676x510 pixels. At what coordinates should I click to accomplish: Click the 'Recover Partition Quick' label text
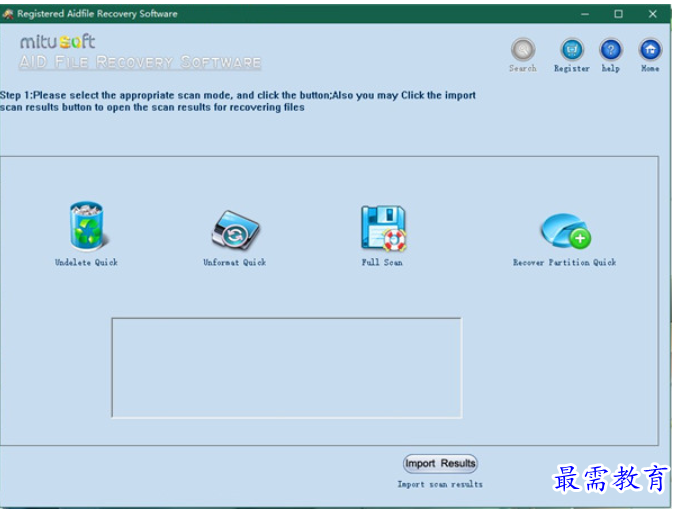564,262
